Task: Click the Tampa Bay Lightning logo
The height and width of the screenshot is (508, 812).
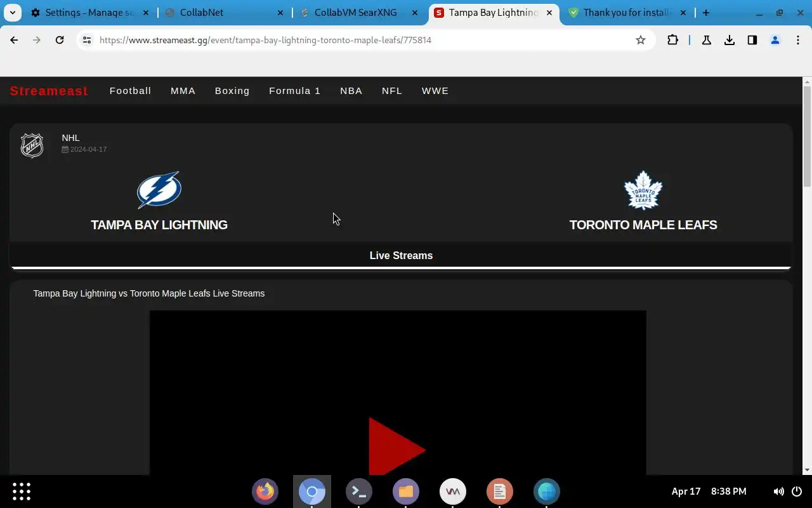Action: (x=159, y=190)
